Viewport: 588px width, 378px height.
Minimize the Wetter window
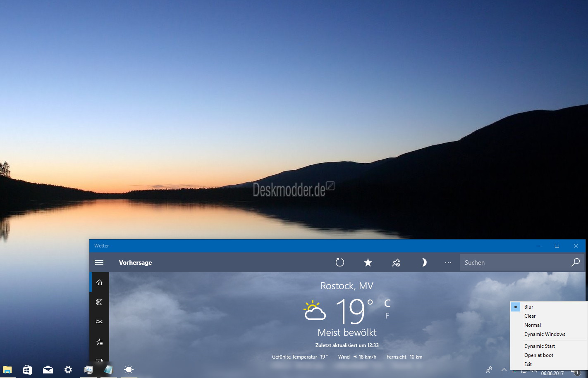[538, 246]
